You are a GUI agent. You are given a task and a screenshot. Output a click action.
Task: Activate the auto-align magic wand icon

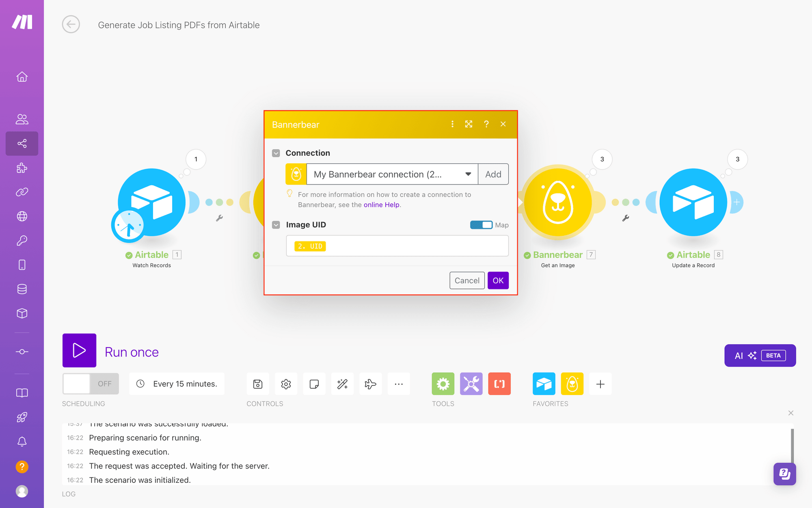(x=342, y=384)
